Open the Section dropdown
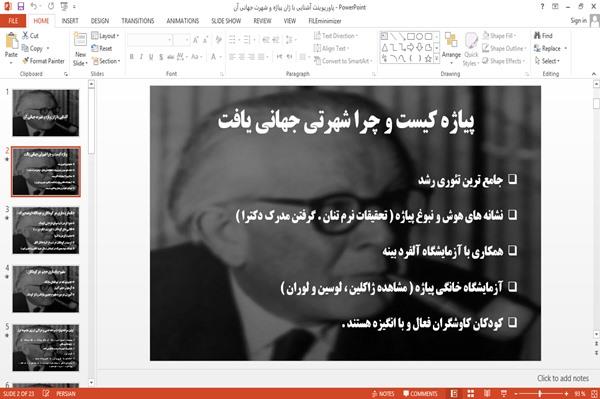Image resolution: width=600 pixels, height=399 pixels. click(x=106, y=61)
